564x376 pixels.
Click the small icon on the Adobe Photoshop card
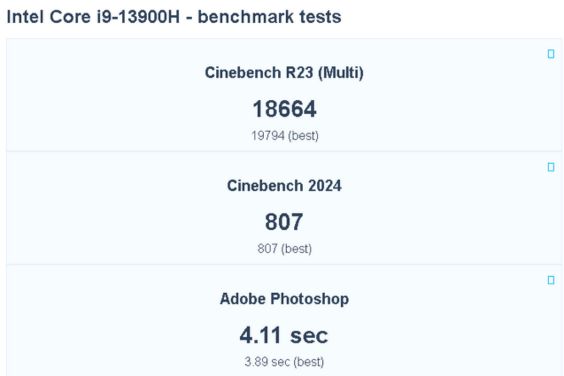click(x=551, y=280)
